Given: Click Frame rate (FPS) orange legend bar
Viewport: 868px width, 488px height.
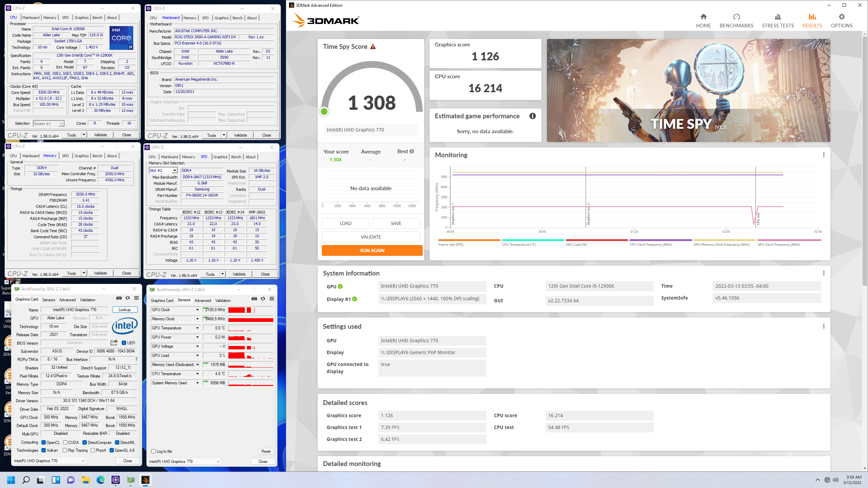Looking at the screenshot, I should [x=469, y=240].
